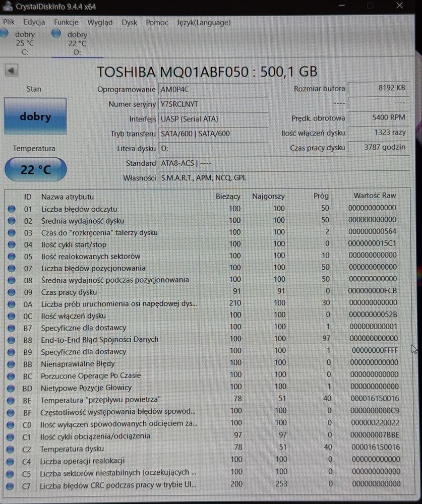Click status orb of attribute 08 row
Viewport: 422px width, 504px height.
click(x=12, y=280)
